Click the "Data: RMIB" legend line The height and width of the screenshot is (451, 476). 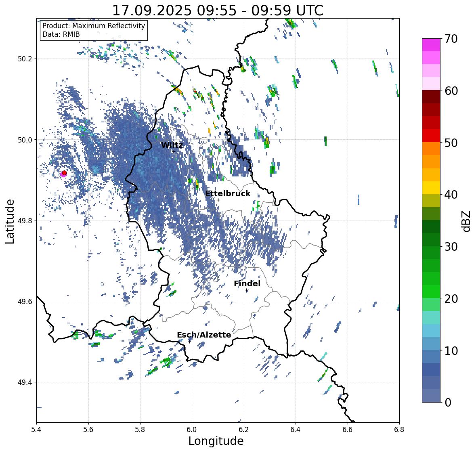pos(61,34)
